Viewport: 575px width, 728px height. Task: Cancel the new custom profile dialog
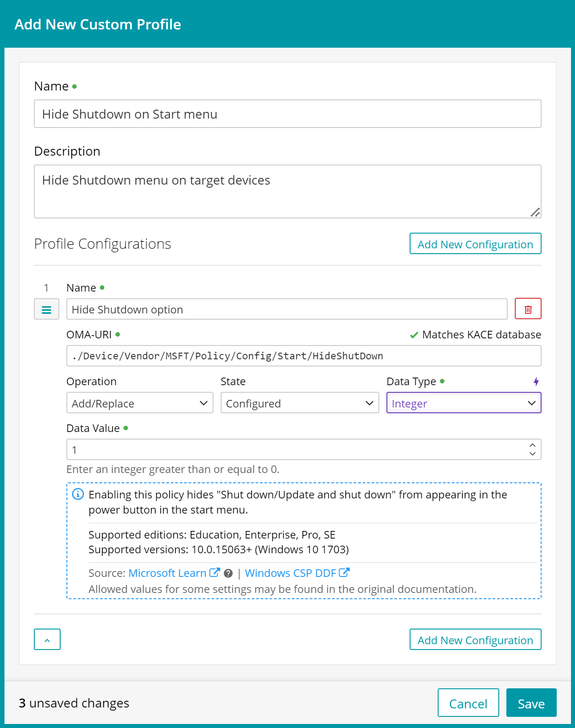tap(468, 703)
